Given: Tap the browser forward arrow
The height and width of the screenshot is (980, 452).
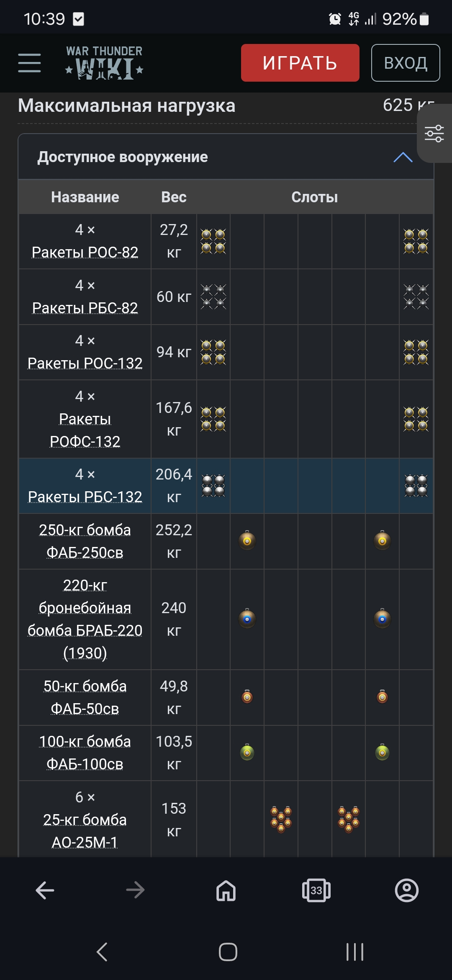Looking at the screenshot, I should (135, 890).
